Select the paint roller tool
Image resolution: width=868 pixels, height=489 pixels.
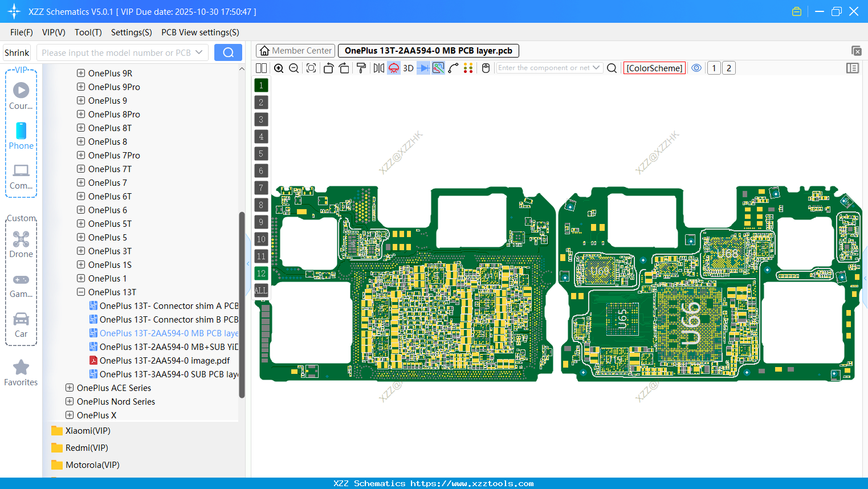pyautogui.click(x=361, y=68)
